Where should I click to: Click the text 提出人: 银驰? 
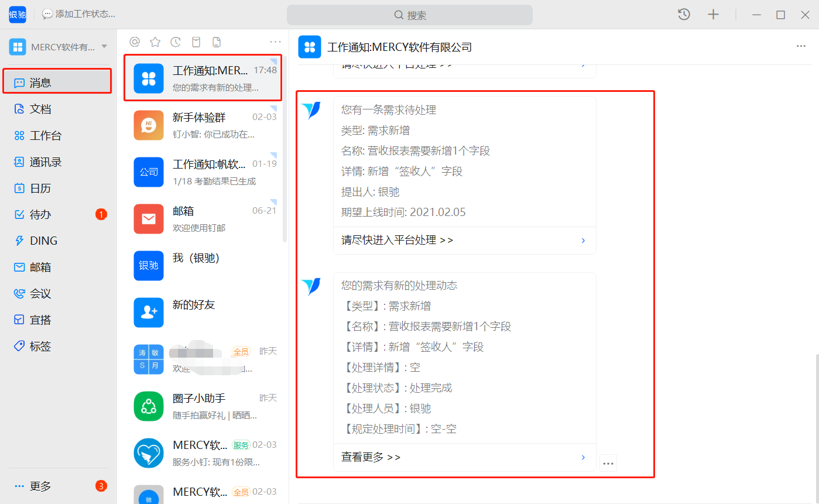[x=371, y=192]
